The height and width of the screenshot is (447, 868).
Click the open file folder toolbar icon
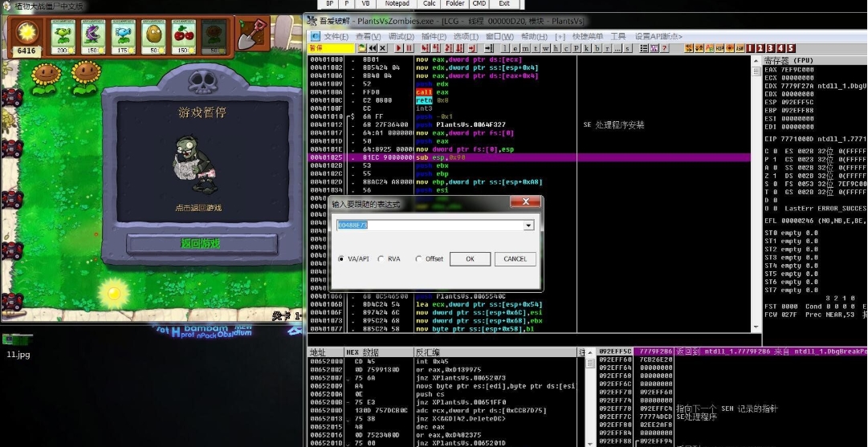click(362, 48)
